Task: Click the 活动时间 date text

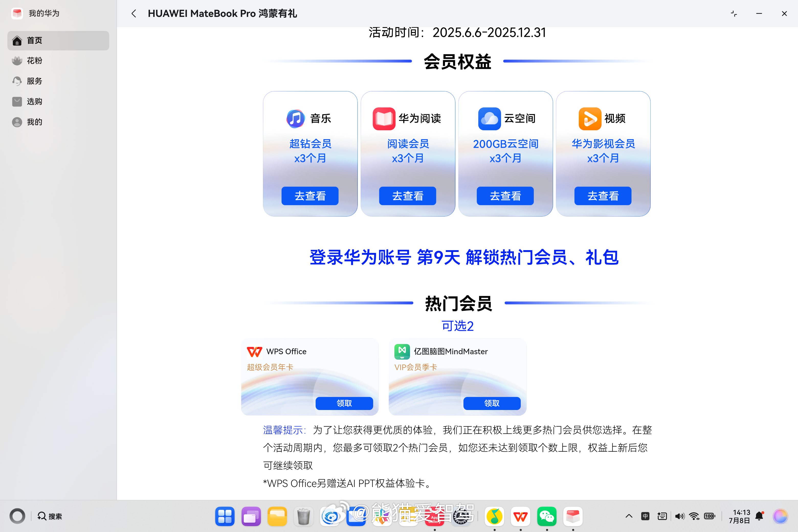Action: click(457, 32)
